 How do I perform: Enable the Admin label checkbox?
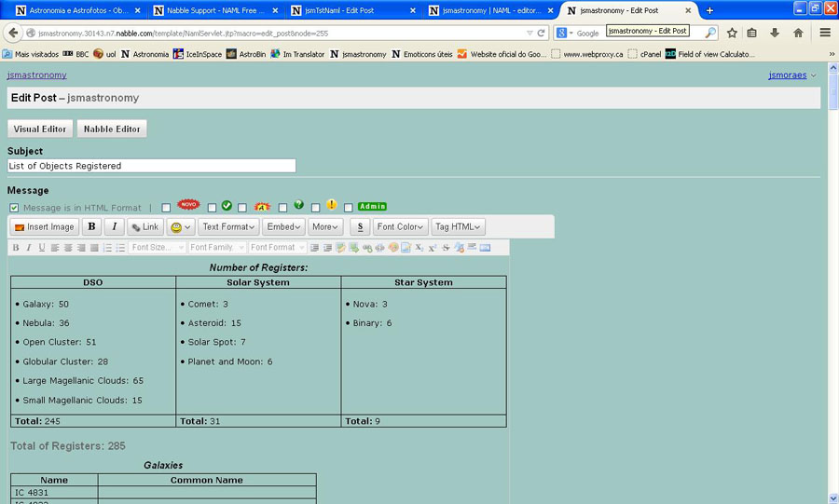349,208
